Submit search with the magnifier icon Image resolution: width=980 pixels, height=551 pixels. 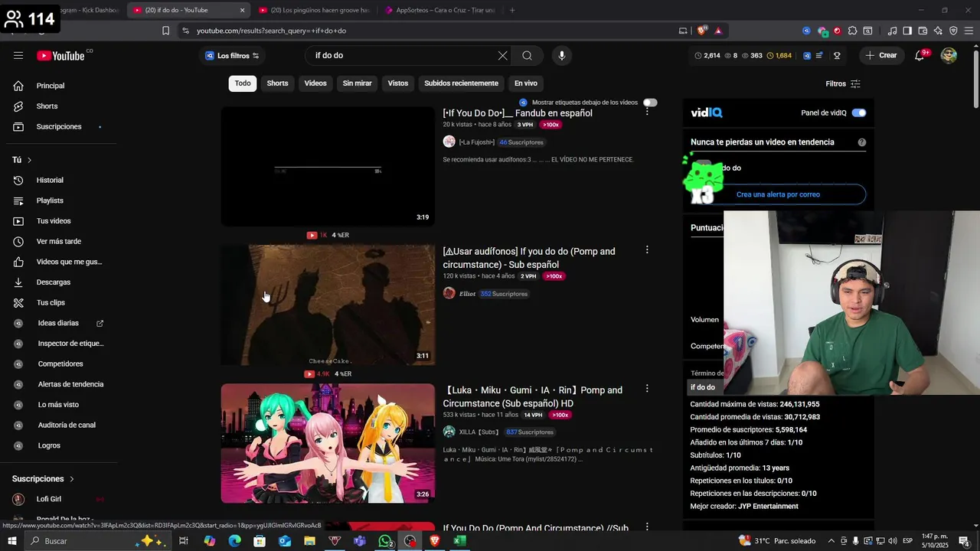coord(527,55)
